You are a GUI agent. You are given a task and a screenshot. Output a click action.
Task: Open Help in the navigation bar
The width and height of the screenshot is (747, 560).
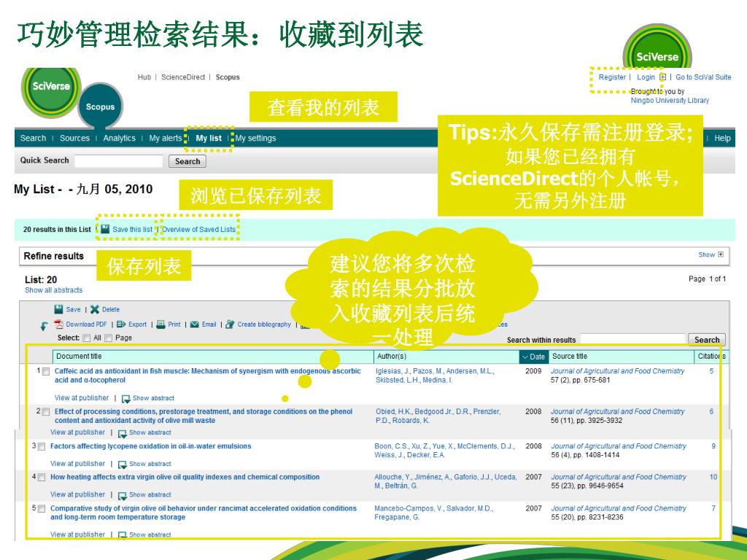tap(722, 138)
